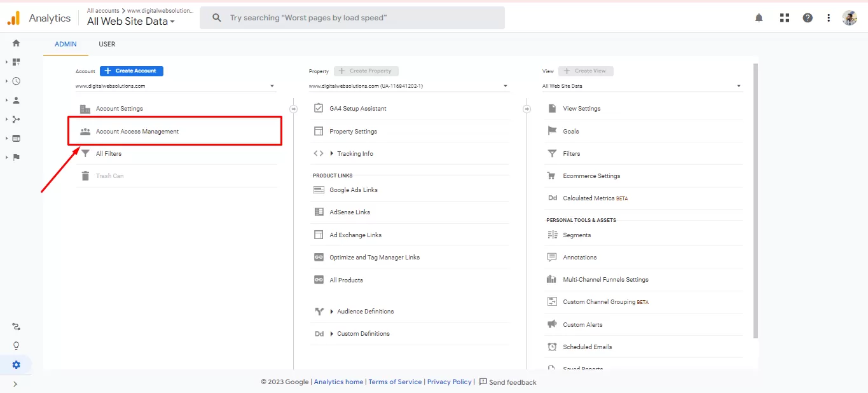Click the help question mark icon
Screen dimensions: 868x393
coord(807,18)
